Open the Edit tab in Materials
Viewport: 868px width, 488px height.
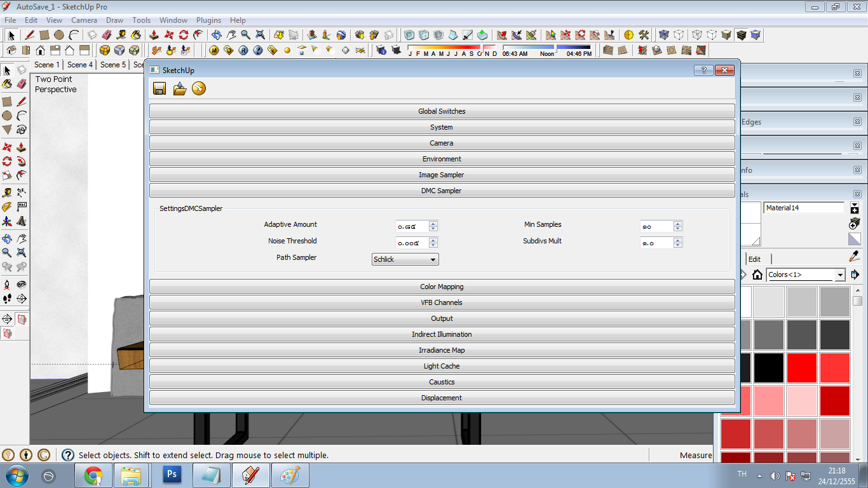pyautogui.click(x=754, y=259)
